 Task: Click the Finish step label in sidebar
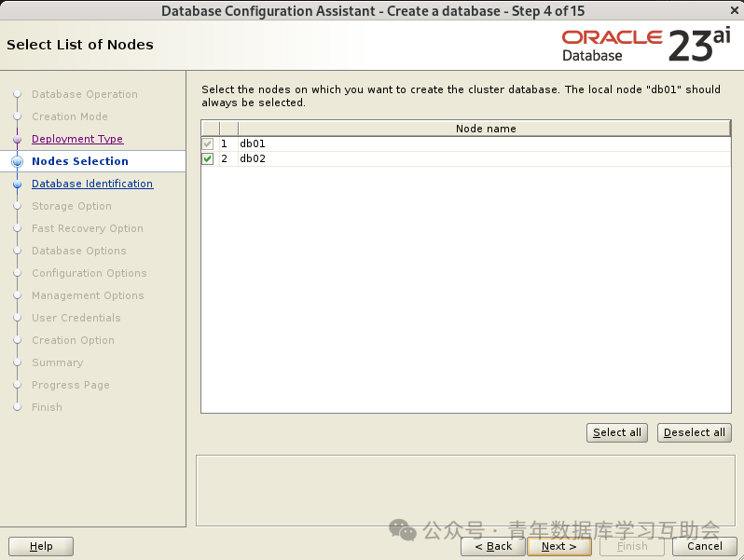(x=47, y=407)
